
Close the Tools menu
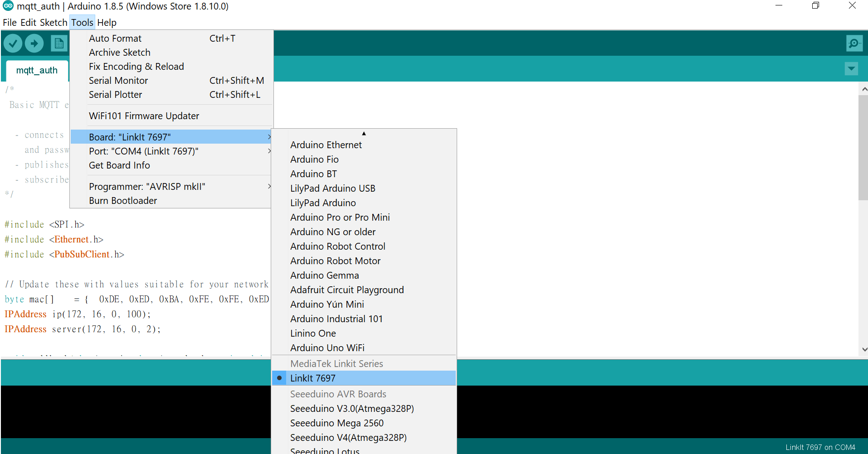[82, 23]
